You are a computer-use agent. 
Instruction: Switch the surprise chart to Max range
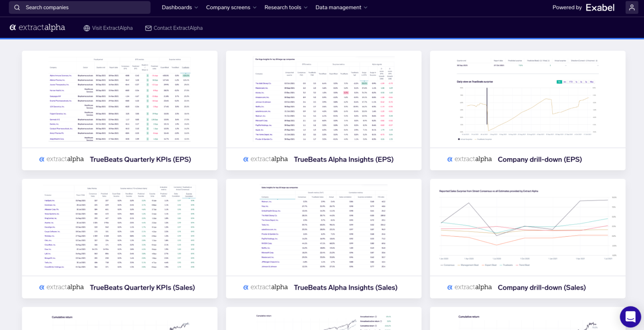pos(592,82)
